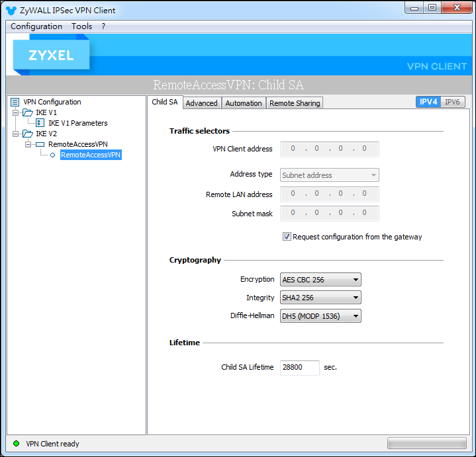Open the Diffie-Hellman dropdown
The width and height of the screenshot is (476, 457).
coord(320,316)
